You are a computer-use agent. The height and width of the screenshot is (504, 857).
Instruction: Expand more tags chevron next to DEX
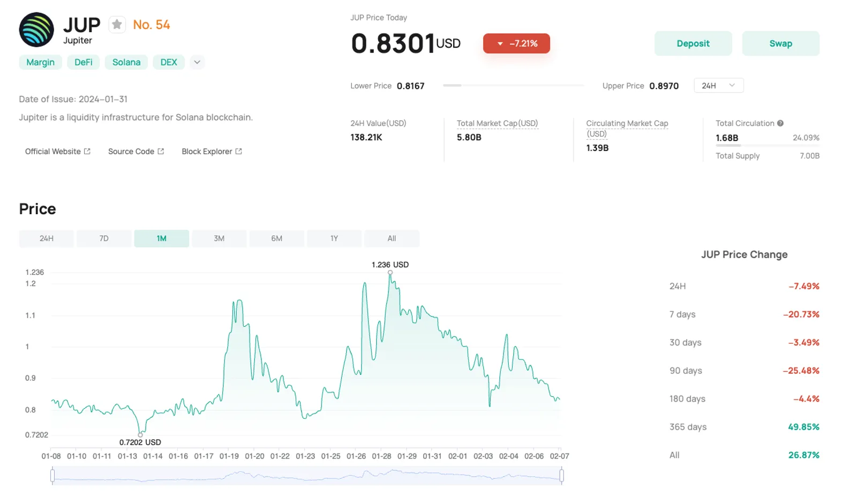point(197,62)
